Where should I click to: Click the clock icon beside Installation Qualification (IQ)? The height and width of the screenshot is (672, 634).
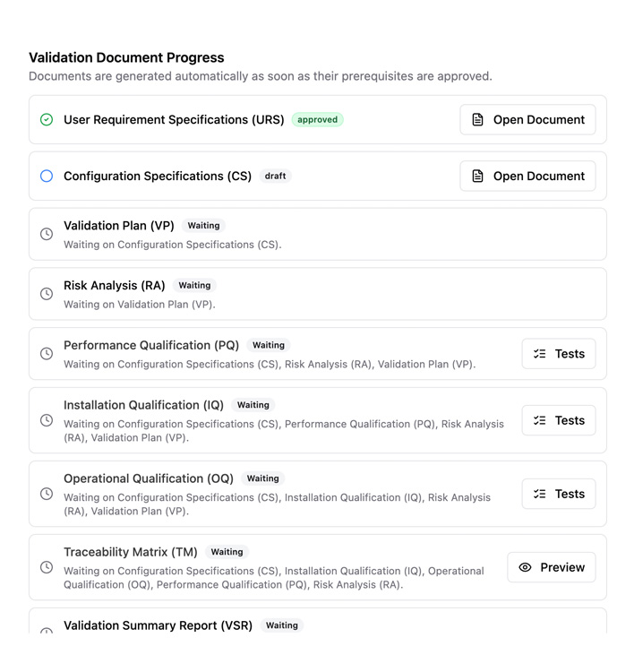coord(47,420)
